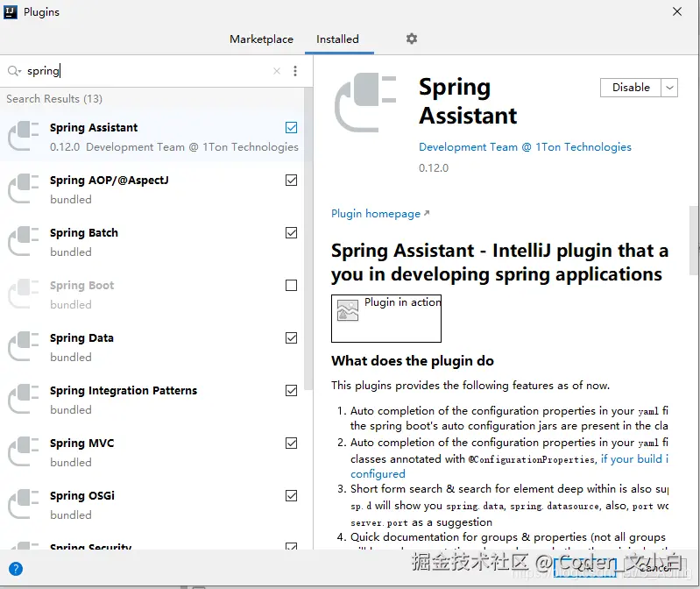Screen dimensions: 700x589
Task: Select the Spring MVC list entry
Action: (x=152, y=451)
